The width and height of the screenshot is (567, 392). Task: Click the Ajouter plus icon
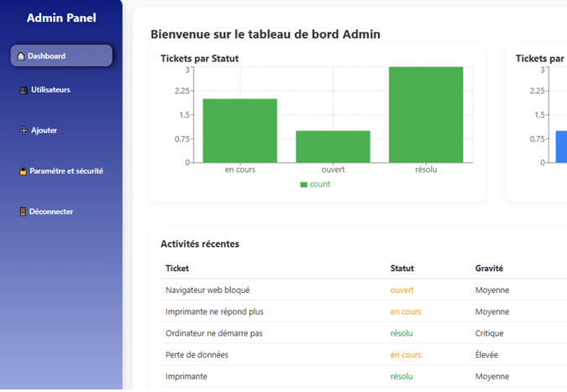click(x=24, y=131)
